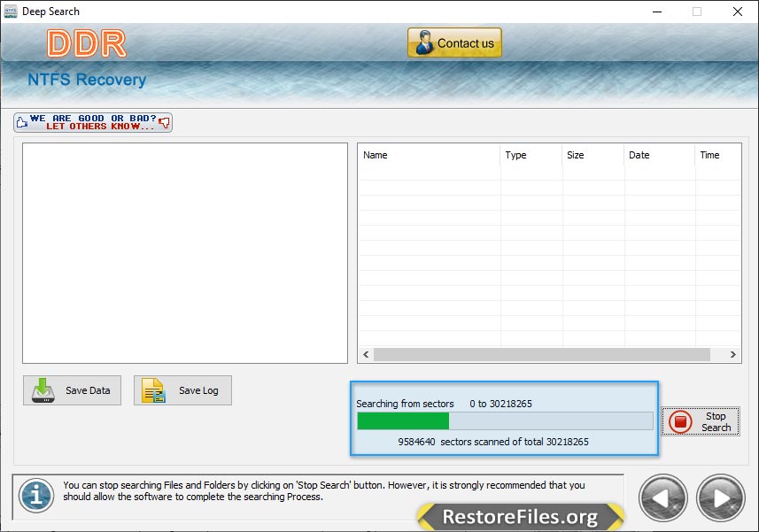The height and width of the screenshot is (532, 759).
Task: Click the blue information icon
Action: tap(35, 495)
